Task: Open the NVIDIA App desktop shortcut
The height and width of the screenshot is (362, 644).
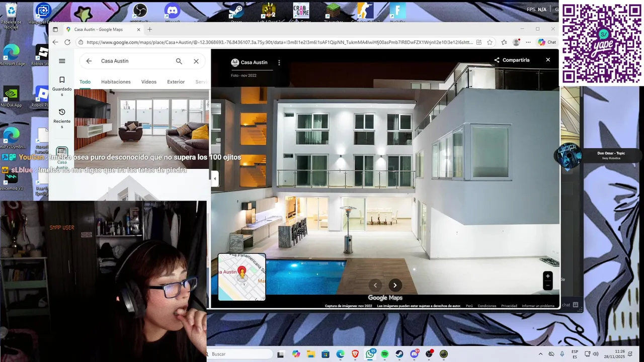Action: tap(11, 97)
